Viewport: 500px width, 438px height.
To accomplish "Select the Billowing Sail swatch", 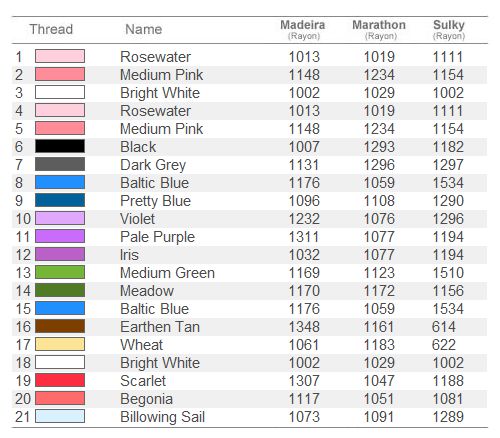I will 60,416.
